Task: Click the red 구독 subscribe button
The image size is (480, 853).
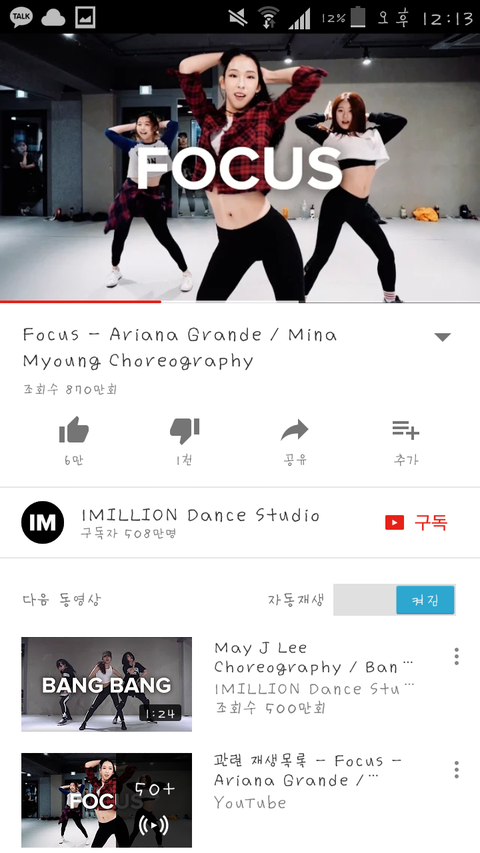Action: click(x=417, y=523)
